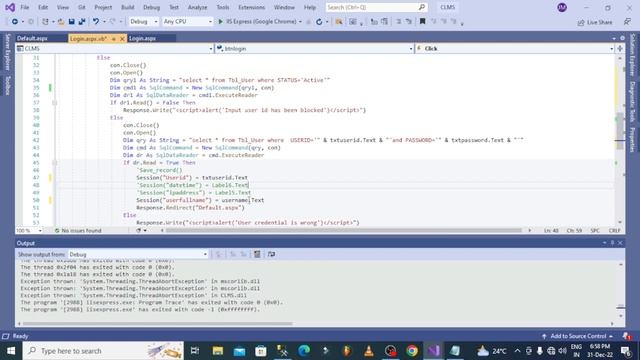Image resolution: width=640 pixels, height=360 pixels.
Task: Click the Windows Start button
Action: (11, 351)
